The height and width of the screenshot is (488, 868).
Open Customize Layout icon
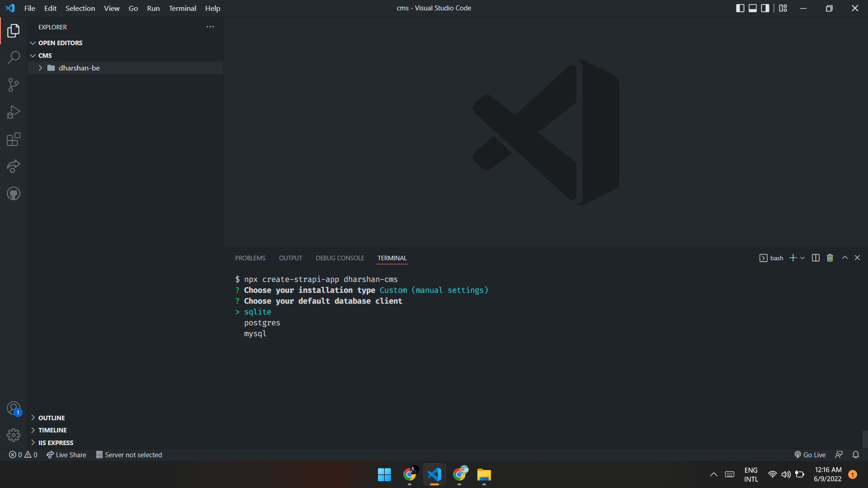tap(783, 8)
